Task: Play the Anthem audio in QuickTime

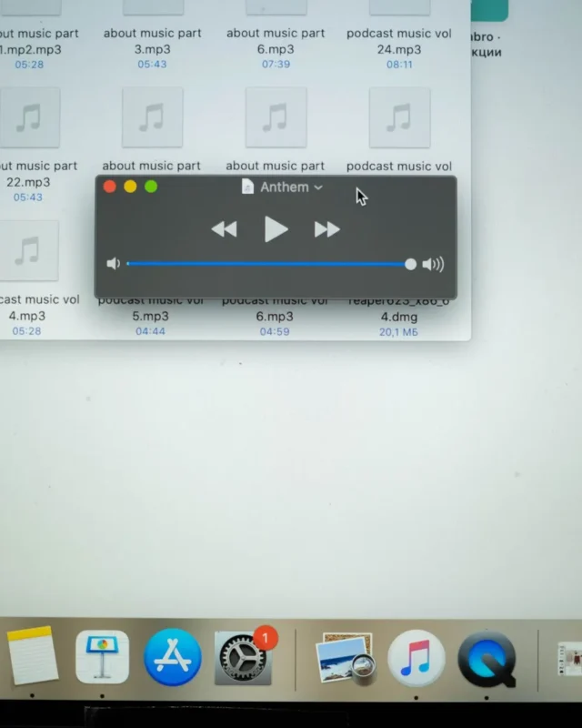Action: coord(276,229)
